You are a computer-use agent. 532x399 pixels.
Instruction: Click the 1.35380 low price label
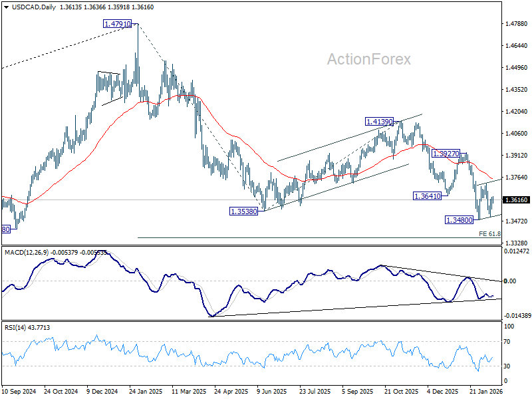[243, 211]
